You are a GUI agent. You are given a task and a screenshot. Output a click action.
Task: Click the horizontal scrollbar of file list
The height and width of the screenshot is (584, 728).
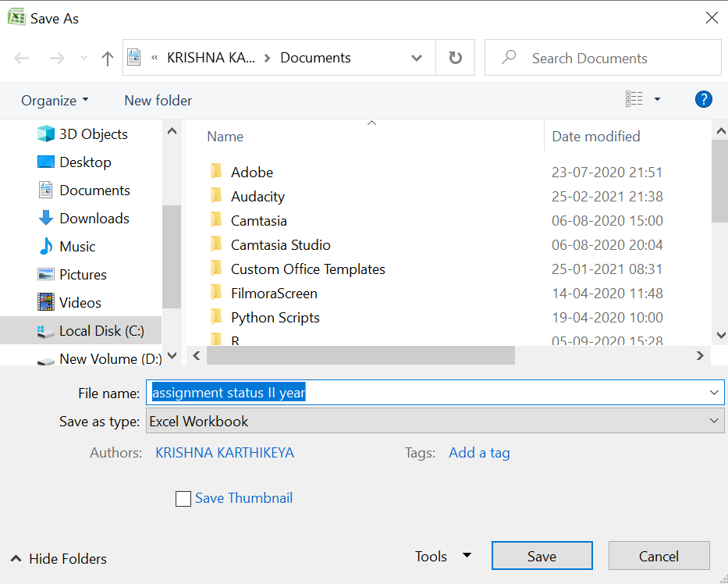point(360,356)
